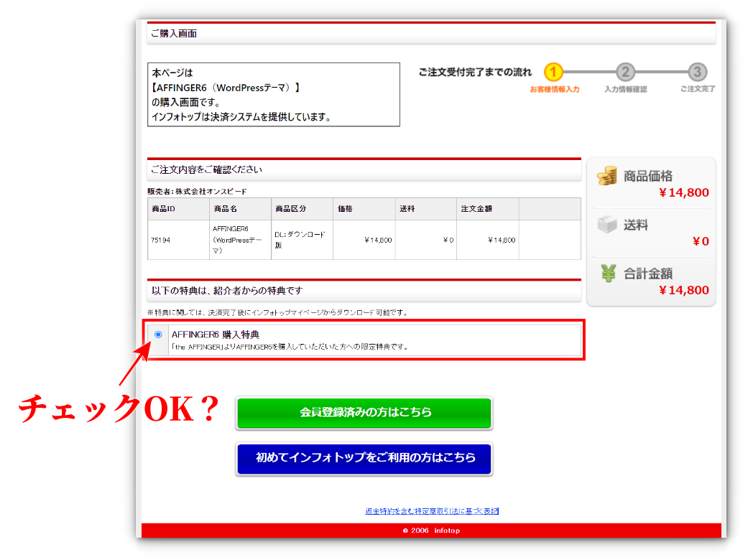Click the 商品名 column header
Screen dimensions: 748x560
pos(225,209)
